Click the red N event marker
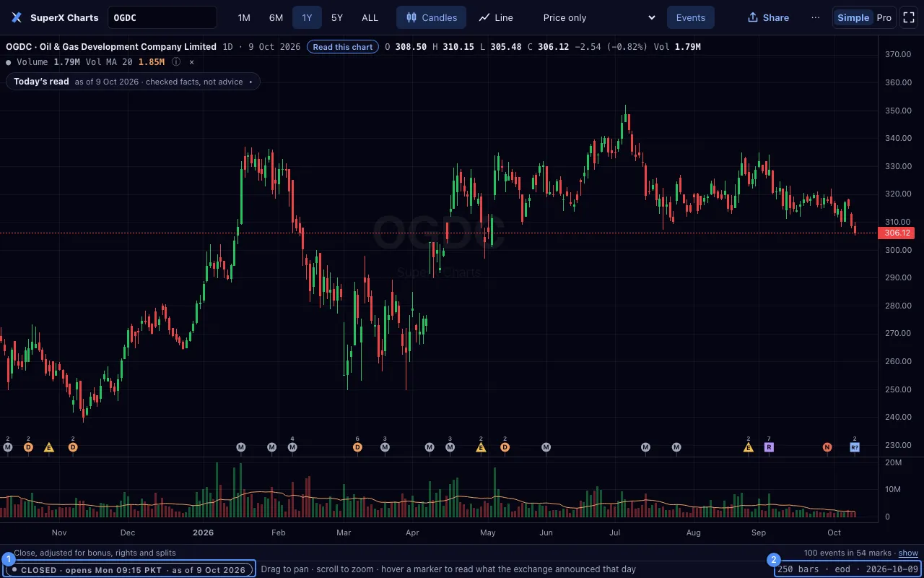Screen dimensions: 924x578 (x=827, y=447)
